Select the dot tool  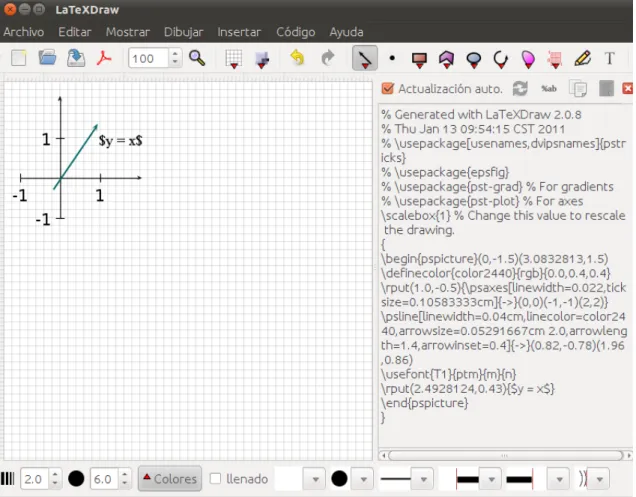pyautogui.click(x=392, y=58)
